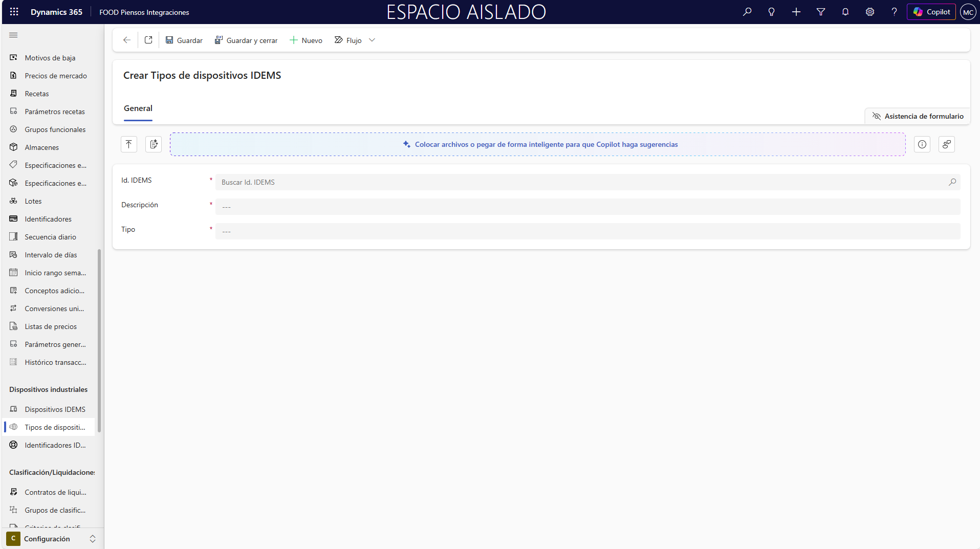Viewport: 980px width, 549px height.
Task: Open record in new window icon
Action: pyautogui.click(x=148, y=40)
